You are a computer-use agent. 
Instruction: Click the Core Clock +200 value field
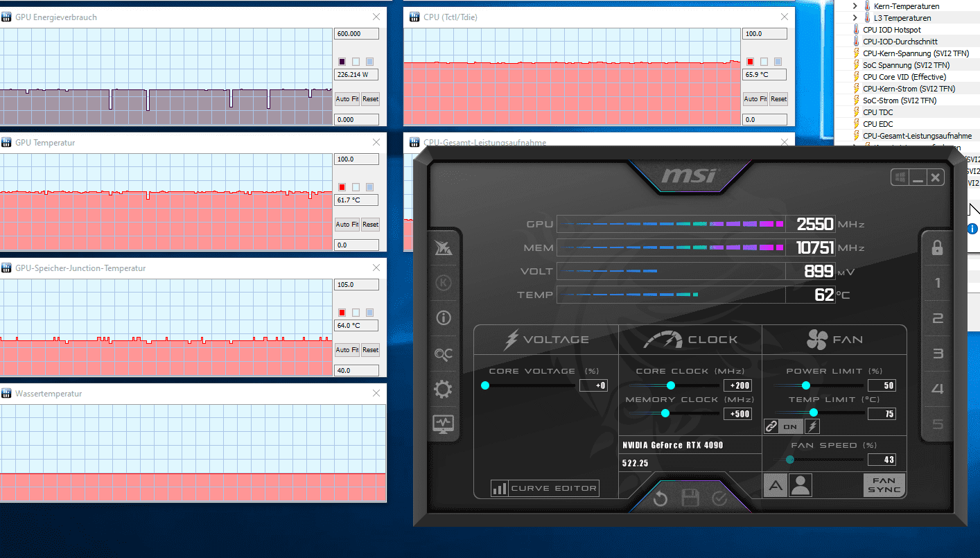pos(737,385)
